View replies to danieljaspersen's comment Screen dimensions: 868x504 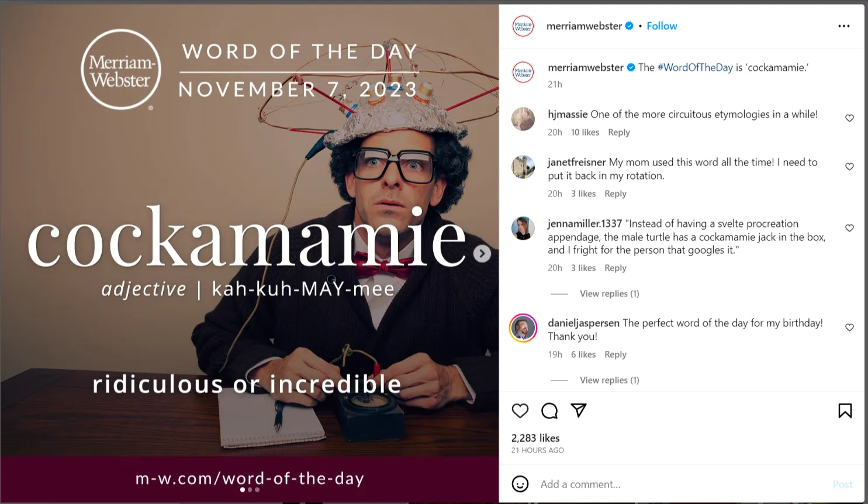point(609,380)
